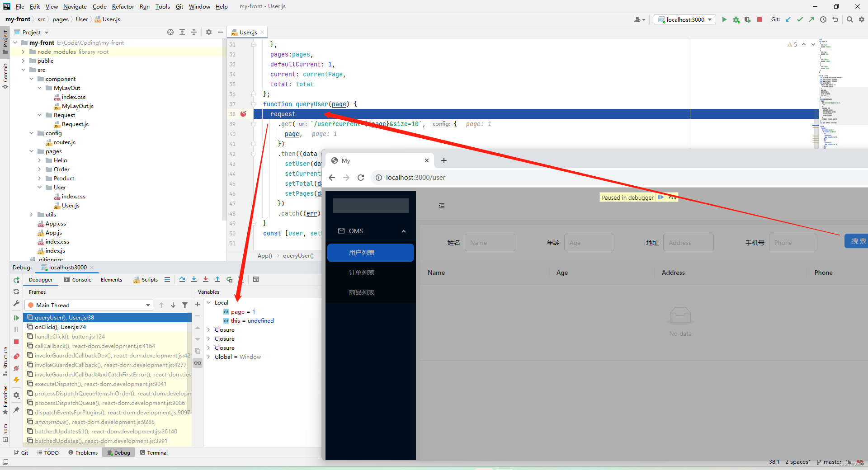Open IDE Settings via the gear icon

pos(862,19)
